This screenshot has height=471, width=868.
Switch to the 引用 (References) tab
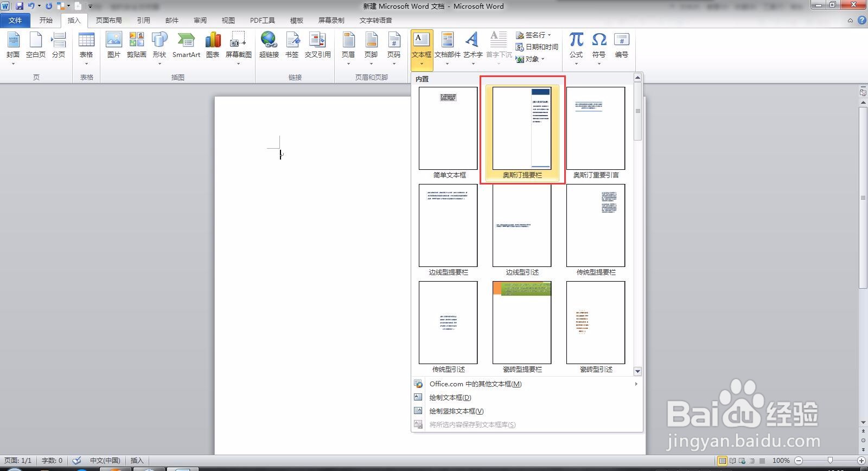coord(144,20)
